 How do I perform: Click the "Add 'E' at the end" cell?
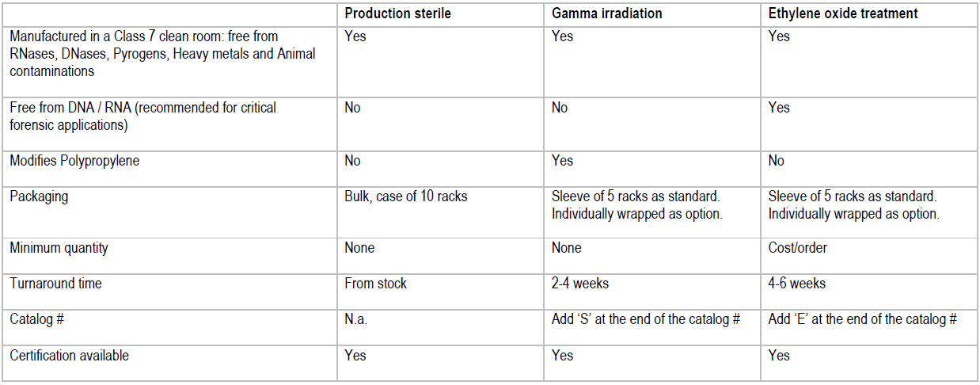(863, 319)
